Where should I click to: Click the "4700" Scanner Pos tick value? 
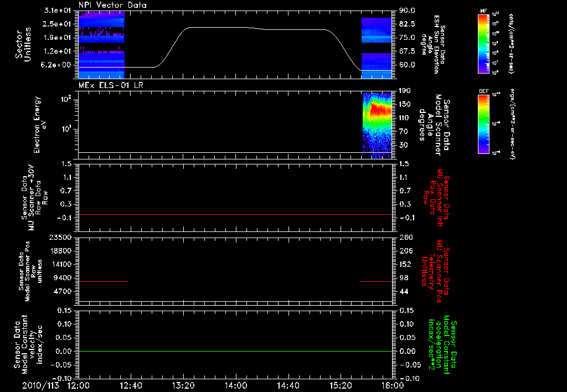(x=63, y=291)
